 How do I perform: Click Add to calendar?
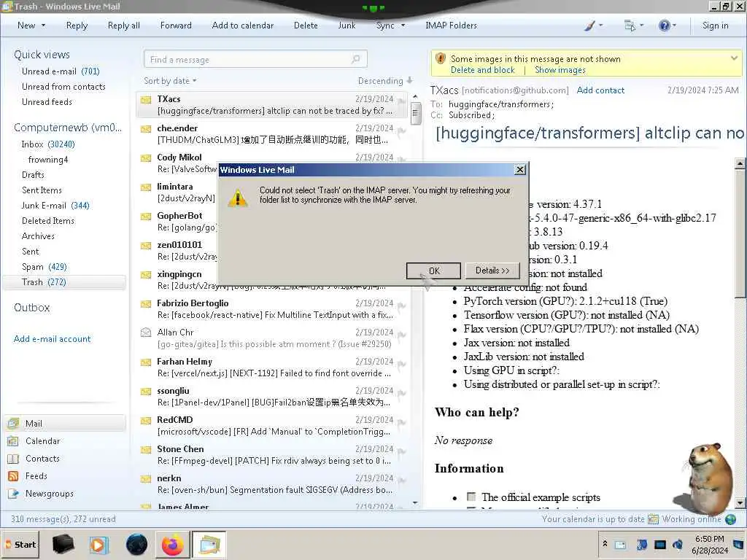[x=242, y=26]
